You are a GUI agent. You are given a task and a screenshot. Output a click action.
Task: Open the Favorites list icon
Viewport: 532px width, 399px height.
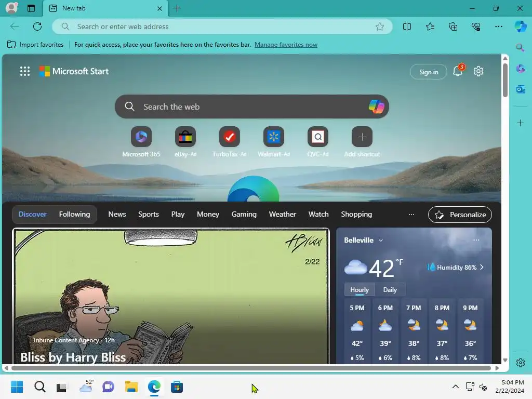click(x=430, y=26)
